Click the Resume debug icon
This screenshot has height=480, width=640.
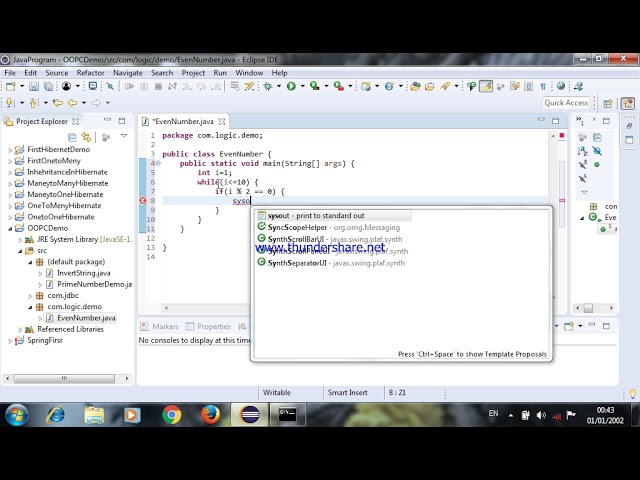pos(129,86)
